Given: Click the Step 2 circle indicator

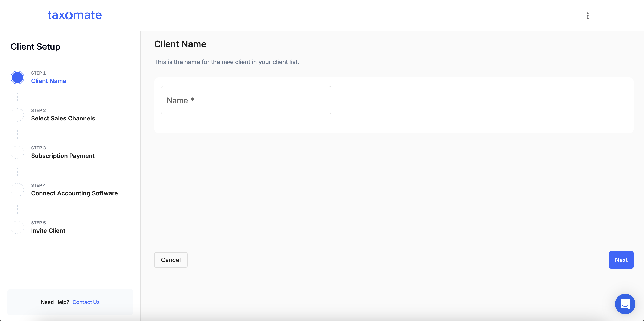Looking at the screenshot, I should point(17,115).
